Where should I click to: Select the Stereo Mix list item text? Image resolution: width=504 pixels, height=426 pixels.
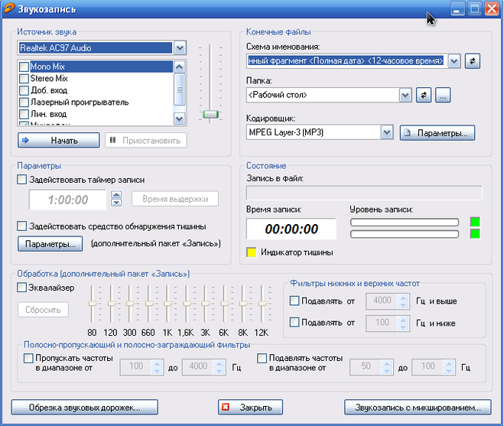49,79
